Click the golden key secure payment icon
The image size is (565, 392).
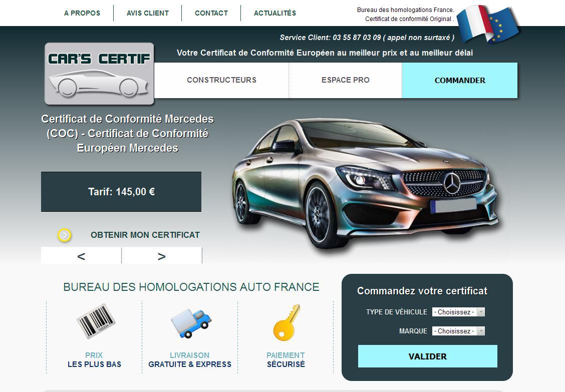[287, 322]
